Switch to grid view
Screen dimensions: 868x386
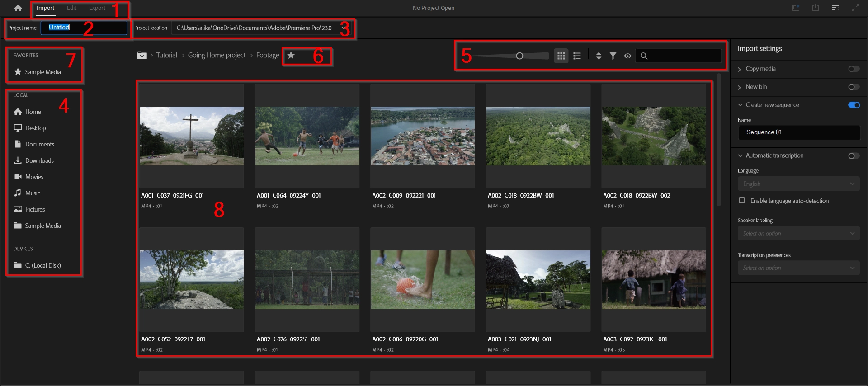tap(561, 56)
